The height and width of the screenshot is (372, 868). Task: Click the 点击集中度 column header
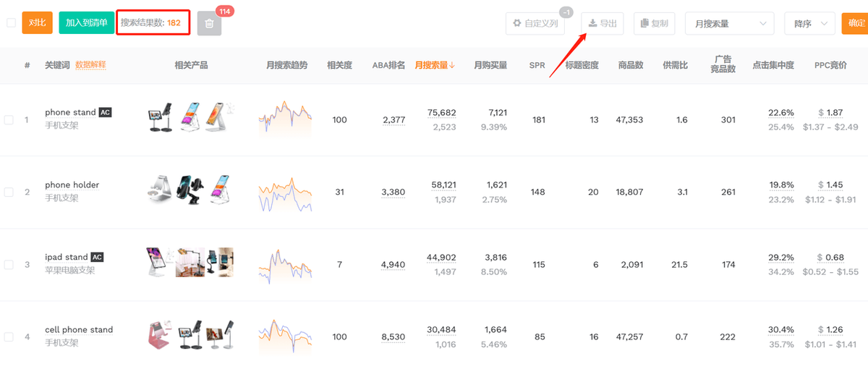[x=773, y=65]
